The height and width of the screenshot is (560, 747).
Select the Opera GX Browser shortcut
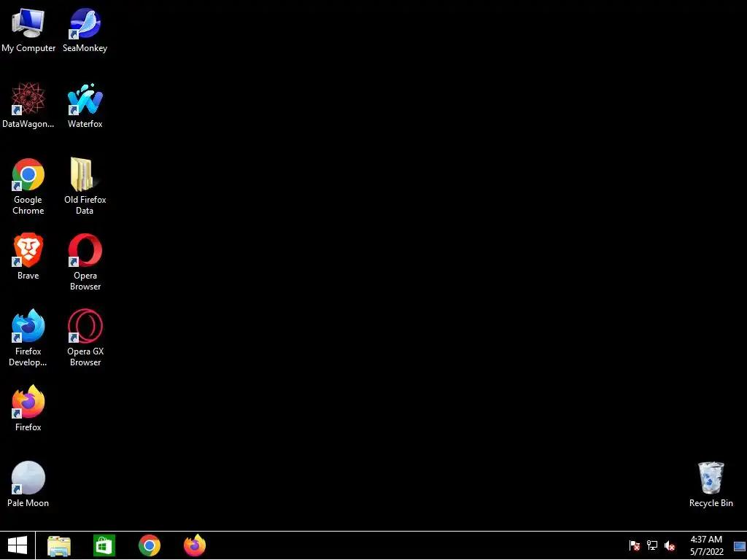tap(85, 338)
